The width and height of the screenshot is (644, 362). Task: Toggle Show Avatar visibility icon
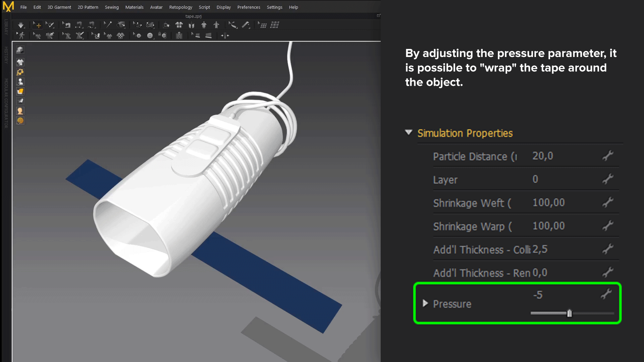click(20, 82)
